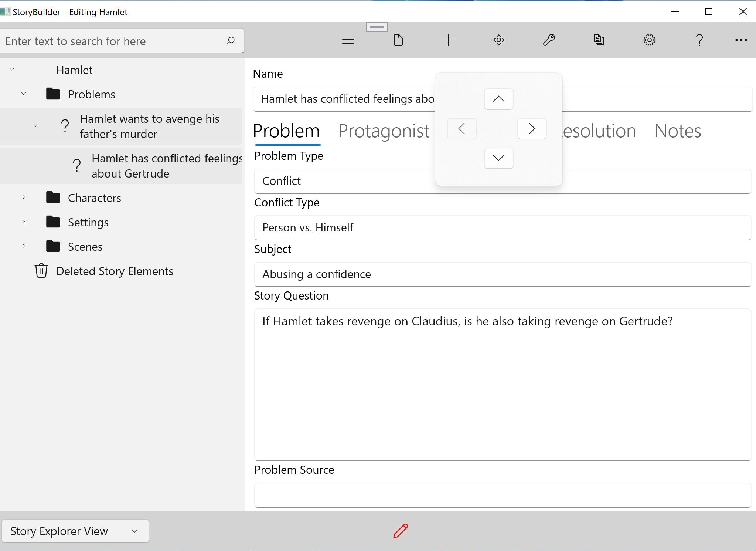Image resolution: width=756 pixels, height=551 pixels.
Task: Select the move element tool icon
Action: [498, 40]
